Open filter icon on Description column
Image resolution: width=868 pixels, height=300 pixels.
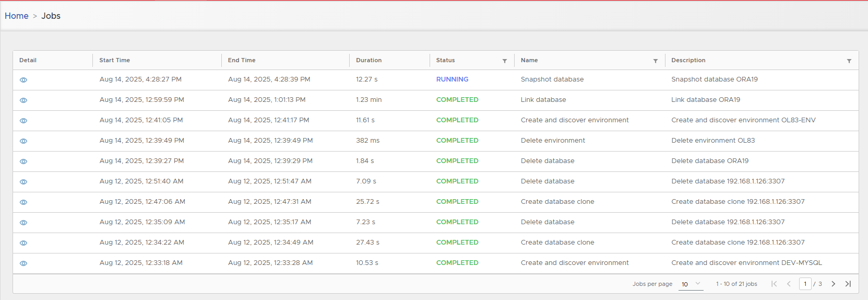pos(849,61)
